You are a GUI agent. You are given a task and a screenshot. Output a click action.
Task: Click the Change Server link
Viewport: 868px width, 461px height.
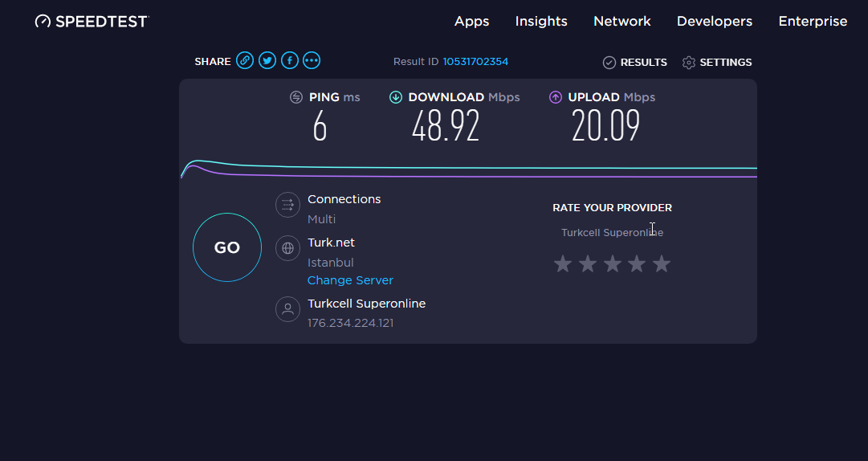click(x=350, y=280)
